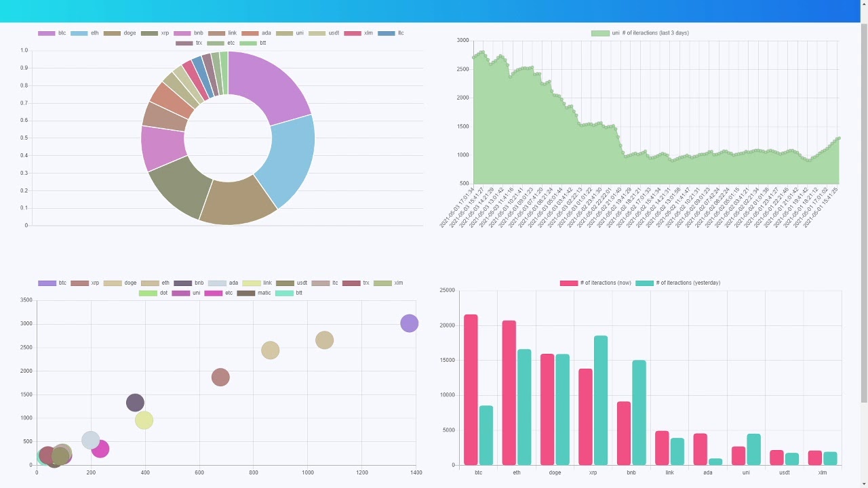Click the reddish-brown xrp bubble

[x=220, y=378]
